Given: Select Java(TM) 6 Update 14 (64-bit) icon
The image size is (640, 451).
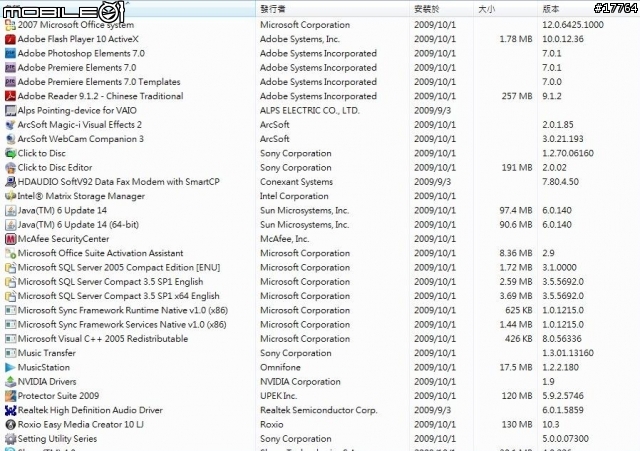Looking at the screenshot, I should tap(10, 225).
